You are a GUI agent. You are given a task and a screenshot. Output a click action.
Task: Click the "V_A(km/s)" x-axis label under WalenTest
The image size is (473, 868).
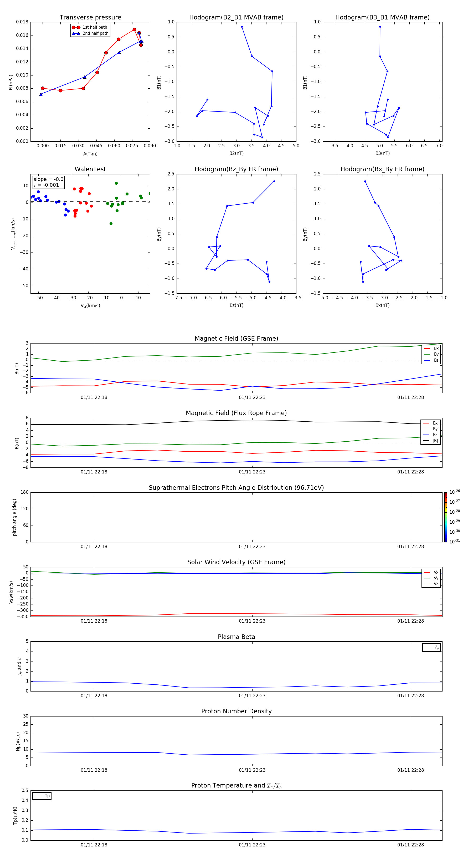point(90,306)
